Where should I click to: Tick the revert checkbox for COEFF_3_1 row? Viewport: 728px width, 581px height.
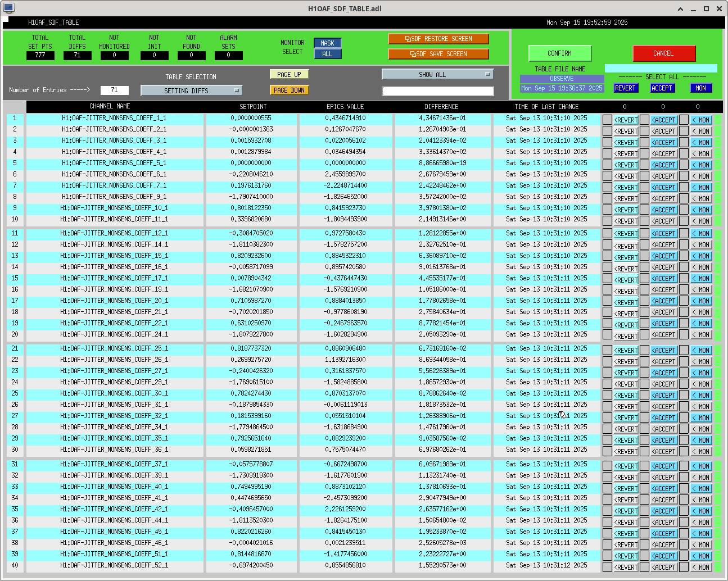click(x=607, y=142)
